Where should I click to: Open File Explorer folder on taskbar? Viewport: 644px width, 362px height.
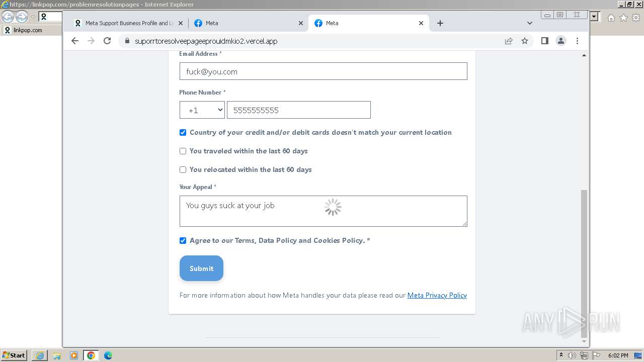tap(57, 355)
